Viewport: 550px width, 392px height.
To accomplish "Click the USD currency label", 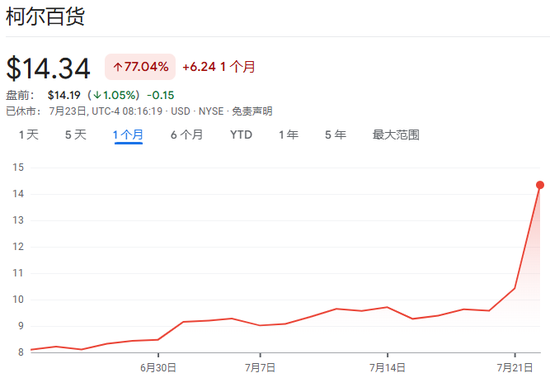I will coord(180,111).
